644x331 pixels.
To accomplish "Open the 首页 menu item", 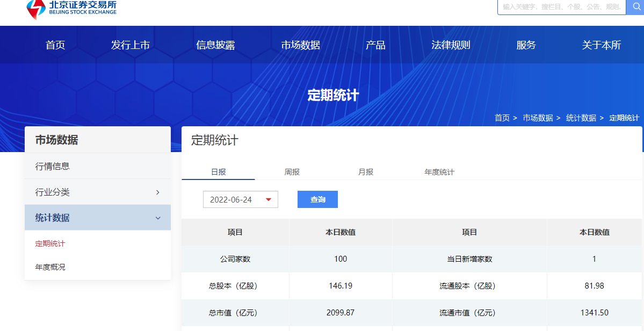I will tap(54, 45).
